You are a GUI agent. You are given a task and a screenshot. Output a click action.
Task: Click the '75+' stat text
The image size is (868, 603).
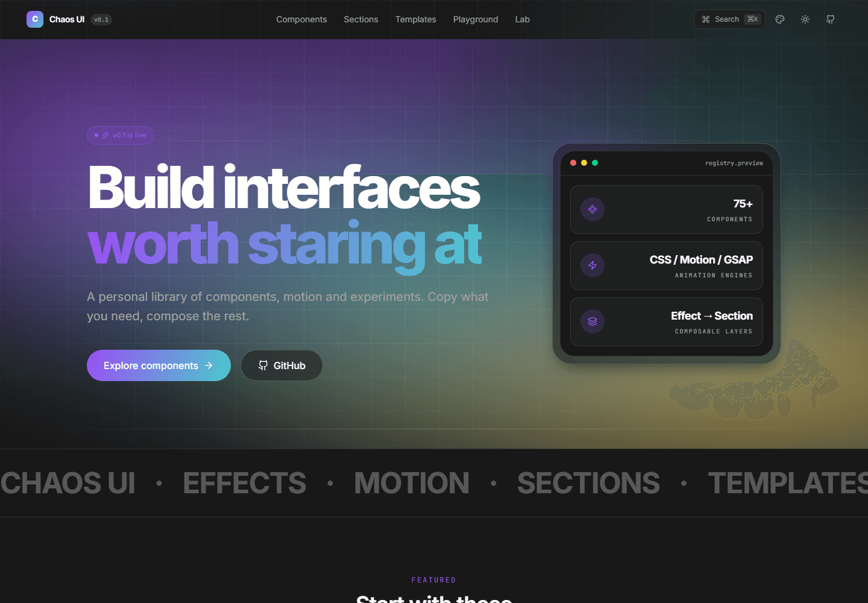743,204
